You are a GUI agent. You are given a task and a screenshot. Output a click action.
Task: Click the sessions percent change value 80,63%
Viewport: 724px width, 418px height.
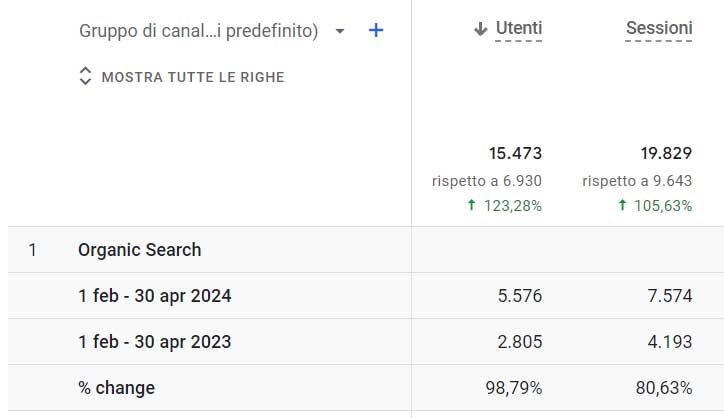[662, 388]
